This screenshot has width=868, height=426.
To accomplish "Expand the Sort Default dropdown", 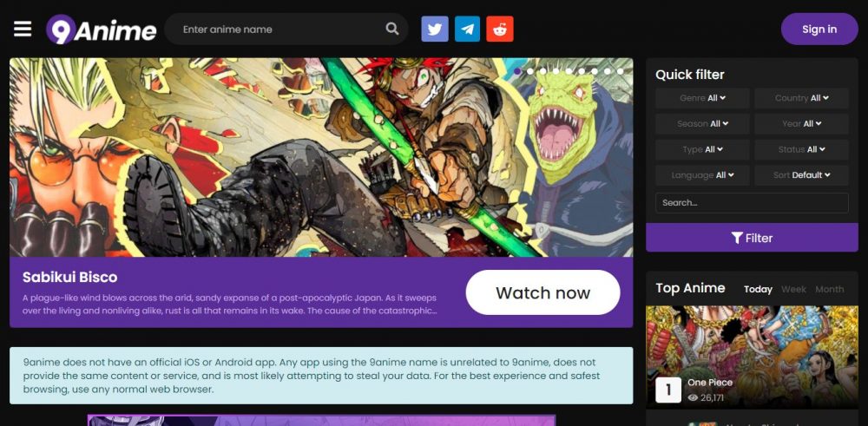I will [x=801, y=175].
